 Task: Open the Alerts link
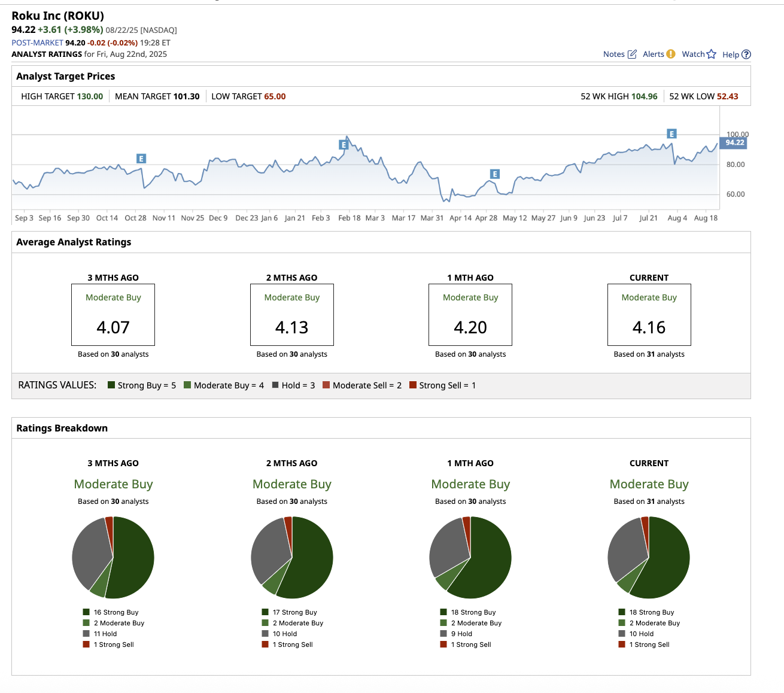[x=654, y=54]
